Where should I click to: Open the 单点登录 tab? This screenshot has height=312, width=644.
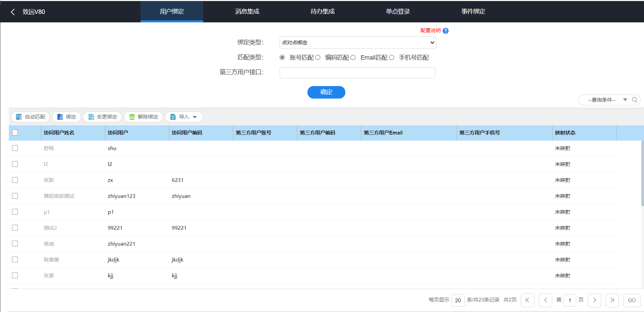coord(398,12)
